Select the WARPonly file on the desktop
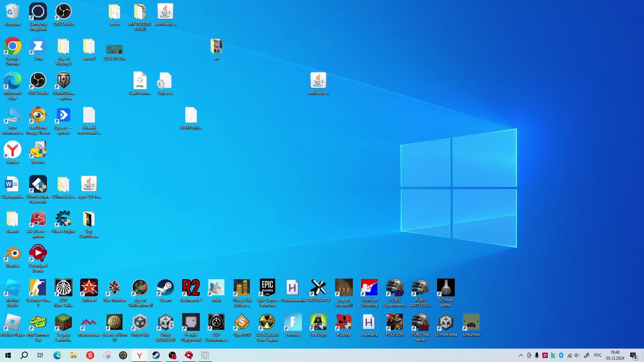Screen dimensions: 644x362 pyautogui.click(x=191, y=116)
